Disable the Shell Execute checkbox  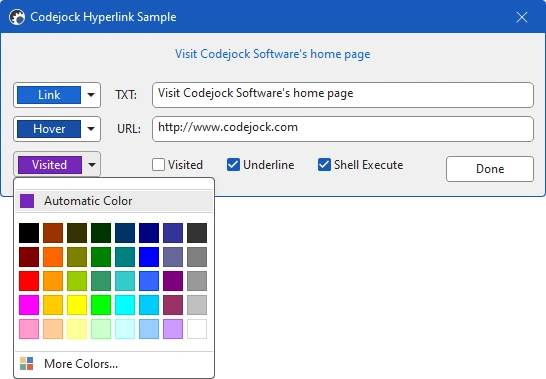pyautogui.click(x=324, y=165)
